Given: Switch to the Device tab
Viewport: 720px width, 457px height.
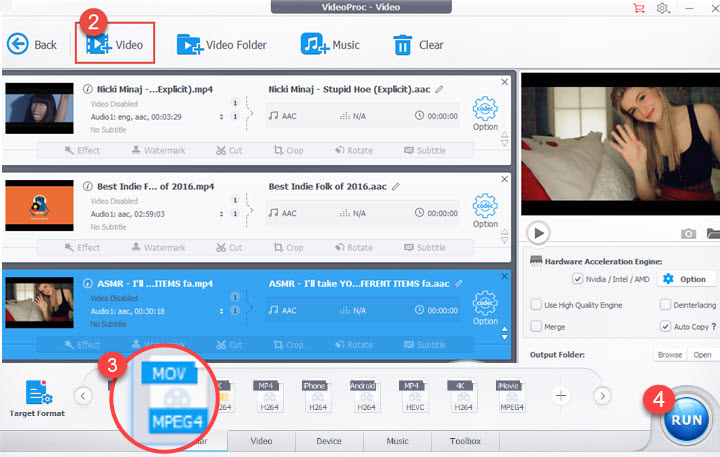Looking at the screenshot, I should pos(329,441).
